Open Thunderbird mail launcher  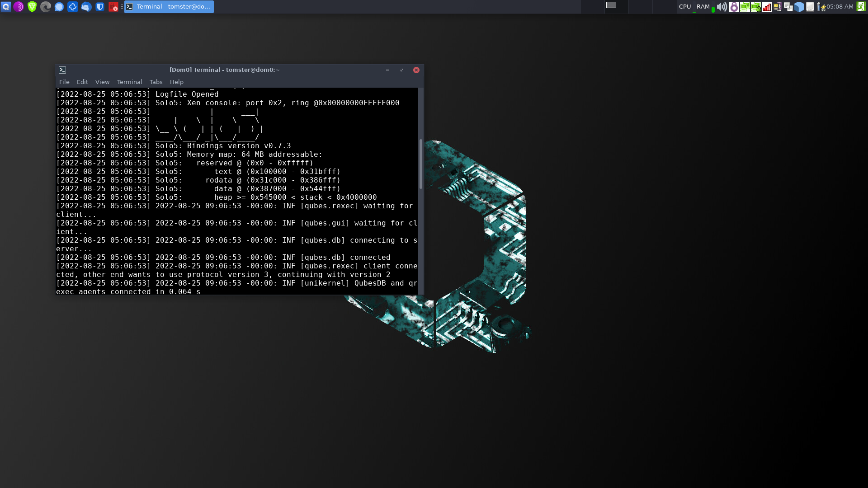(86, 7)
